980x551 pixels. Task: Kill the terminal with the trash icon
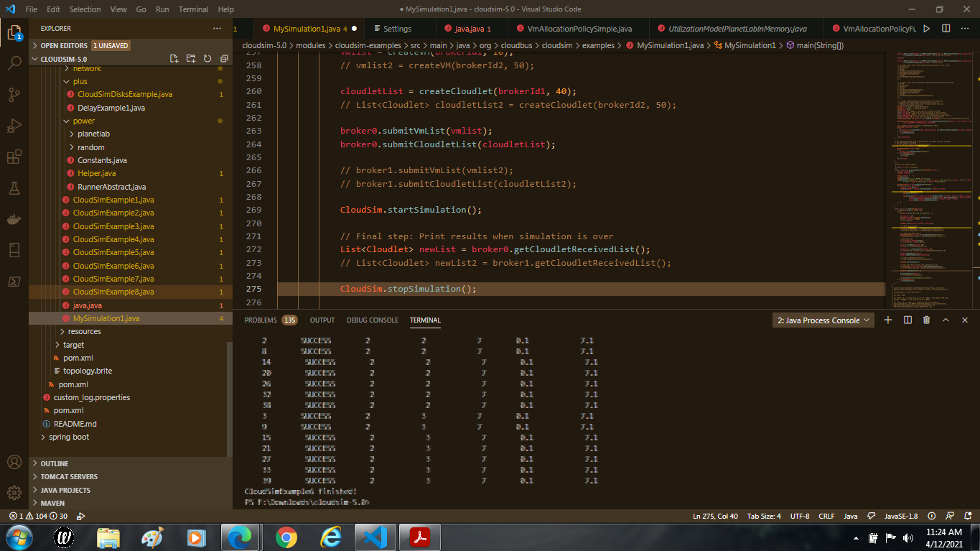[x=926, y=320]
